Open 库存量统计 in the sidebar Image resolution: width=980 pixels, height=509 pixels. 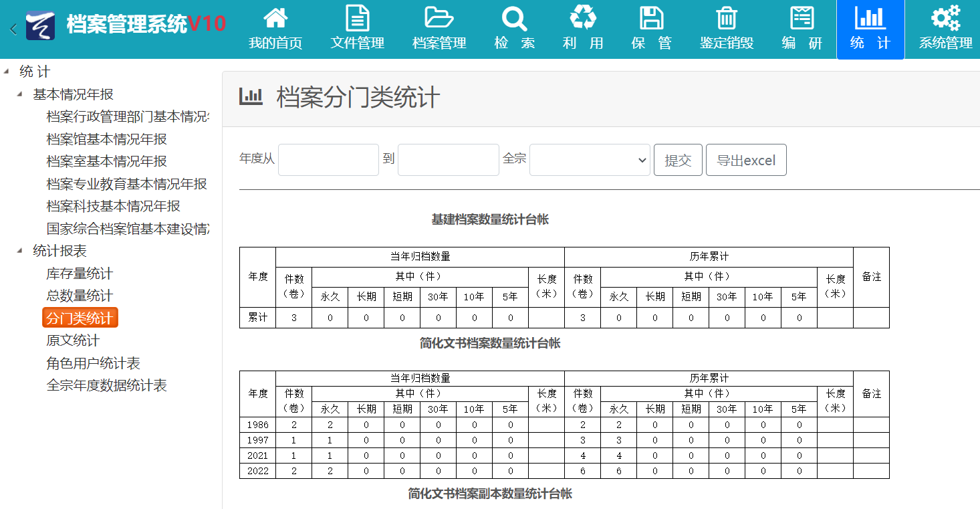pos(80,274)
